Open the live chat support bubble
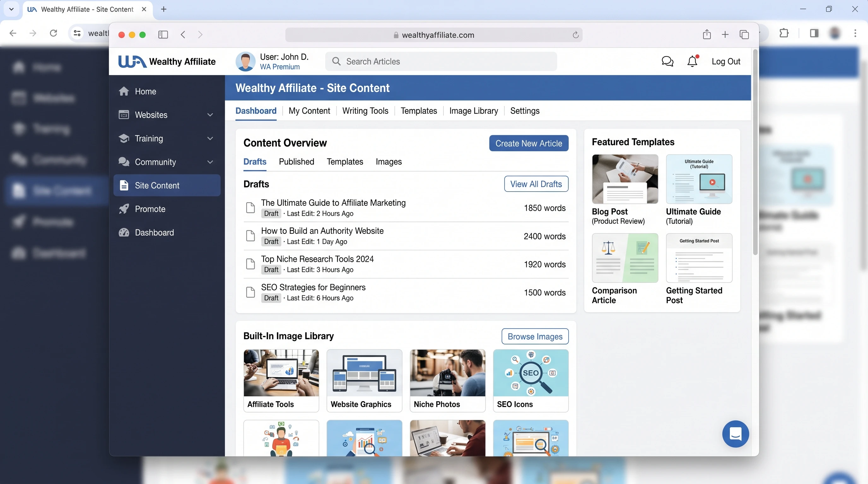The height and width of the screenshot is (484, 868). pyautogui.click(x=735, y=434)
